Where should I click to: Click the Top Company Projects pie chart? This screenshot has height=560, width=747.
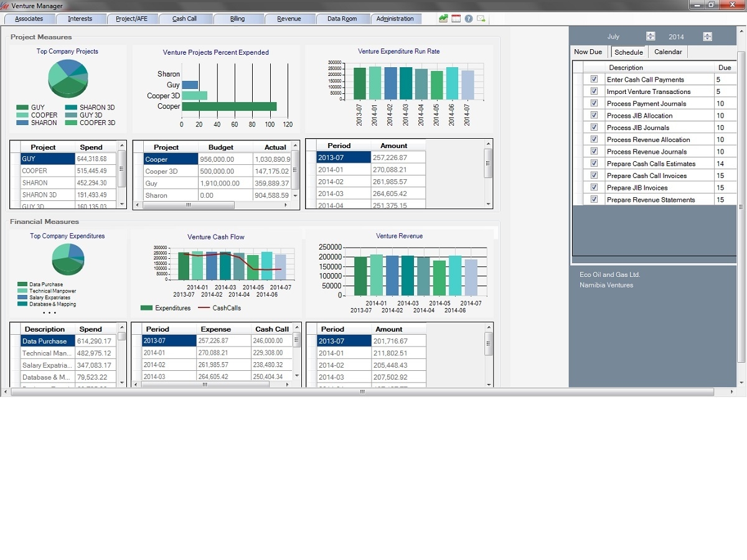click(x=68, y=79)
